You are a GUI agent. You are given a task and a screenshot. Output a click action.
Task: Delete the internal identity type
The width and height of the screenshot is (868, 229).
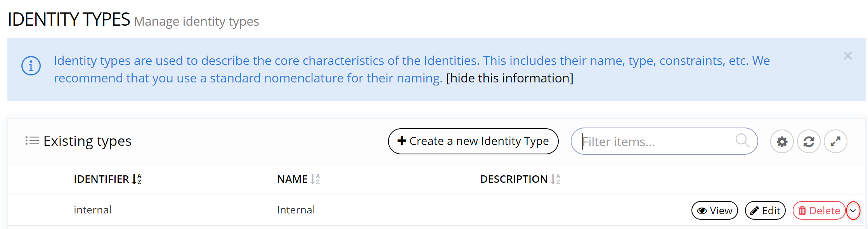coord(819,210)
